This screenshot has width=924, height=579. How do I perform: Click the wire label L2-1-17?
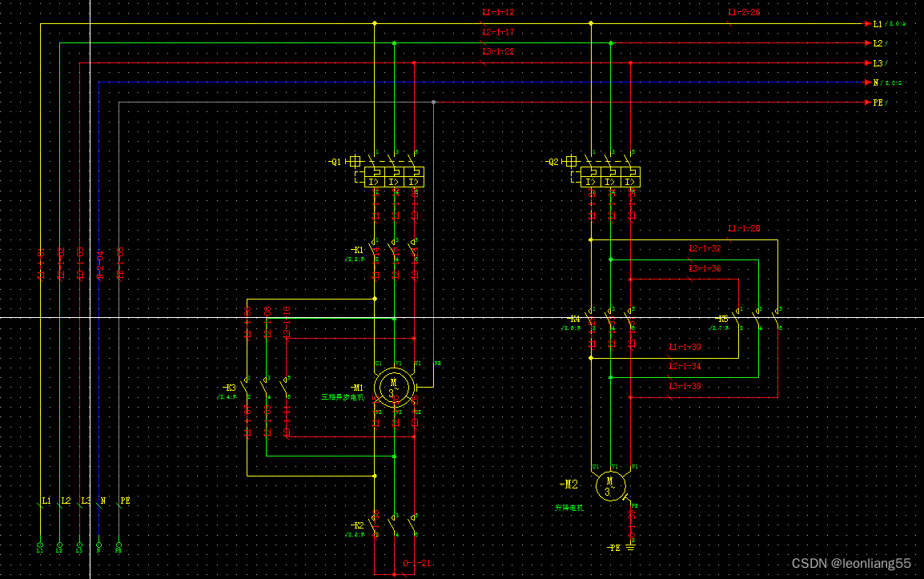pyautogui.click(x=498, y=32)
